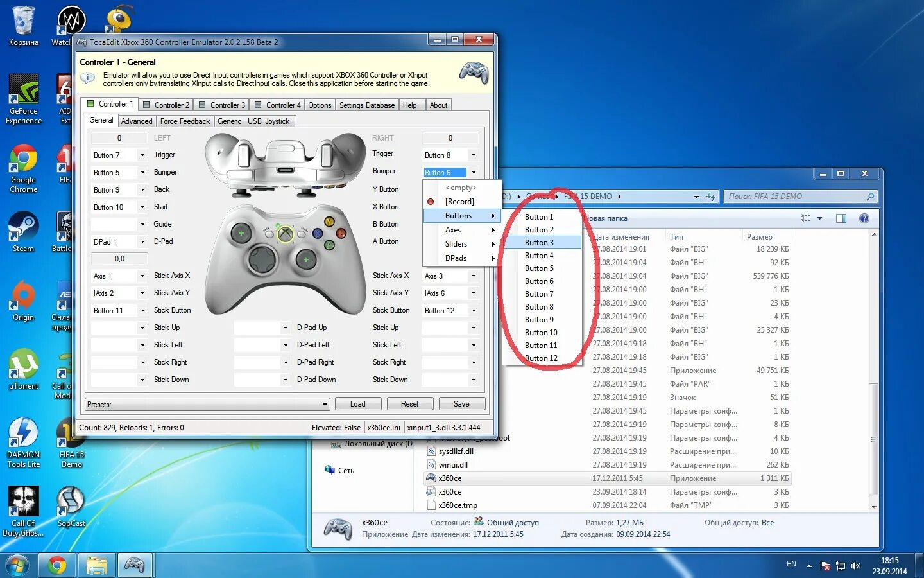Expand the Explorer view options arrow
The image size is (924, 578).
tap(819, 218)
